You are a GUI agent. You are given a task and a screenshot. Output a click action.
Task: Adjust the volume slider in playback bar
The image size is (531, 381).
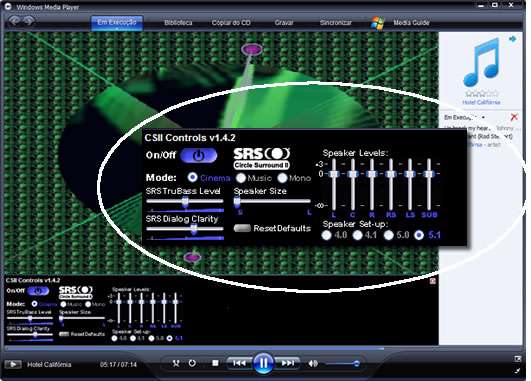pos(343,364)
